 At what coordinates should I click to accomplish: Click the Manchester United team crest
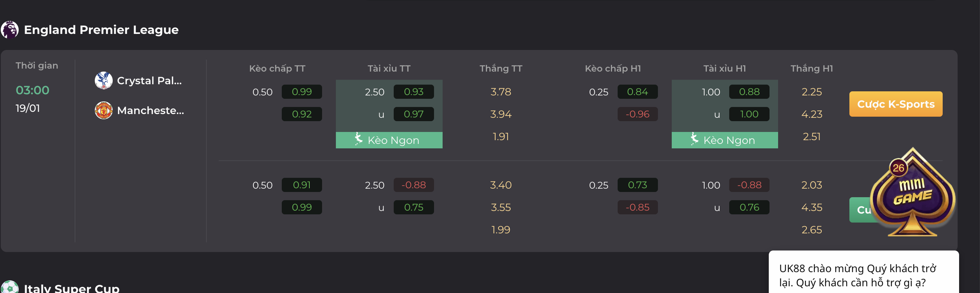(x=103, y=110)
